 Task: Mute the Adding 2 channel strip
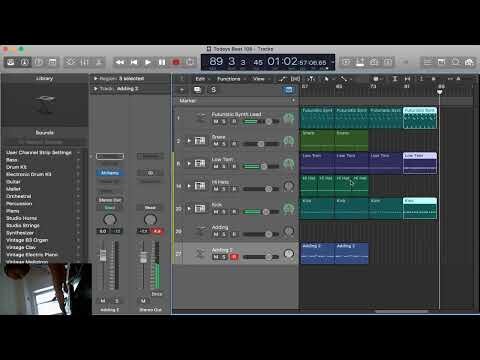103,301
